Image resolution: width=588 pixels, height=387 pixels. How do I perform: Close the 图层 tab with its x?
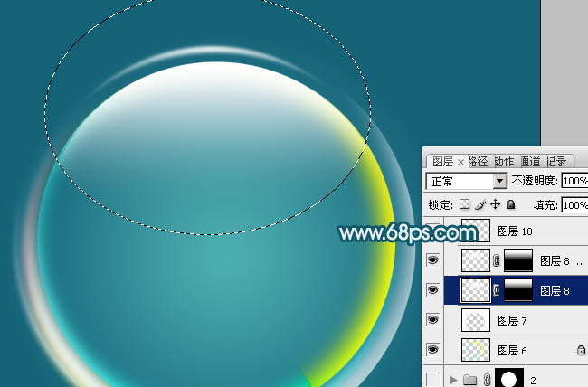[460, 162]
